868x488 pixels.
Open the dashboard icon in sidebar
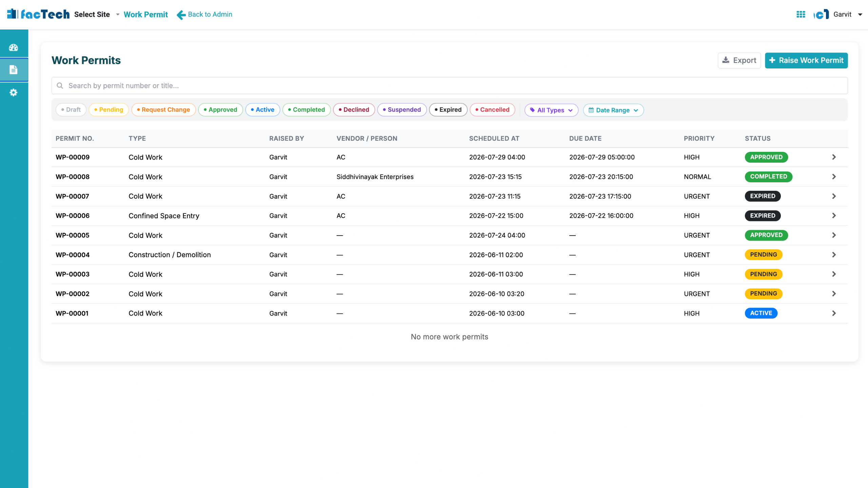tap(14, 47)
